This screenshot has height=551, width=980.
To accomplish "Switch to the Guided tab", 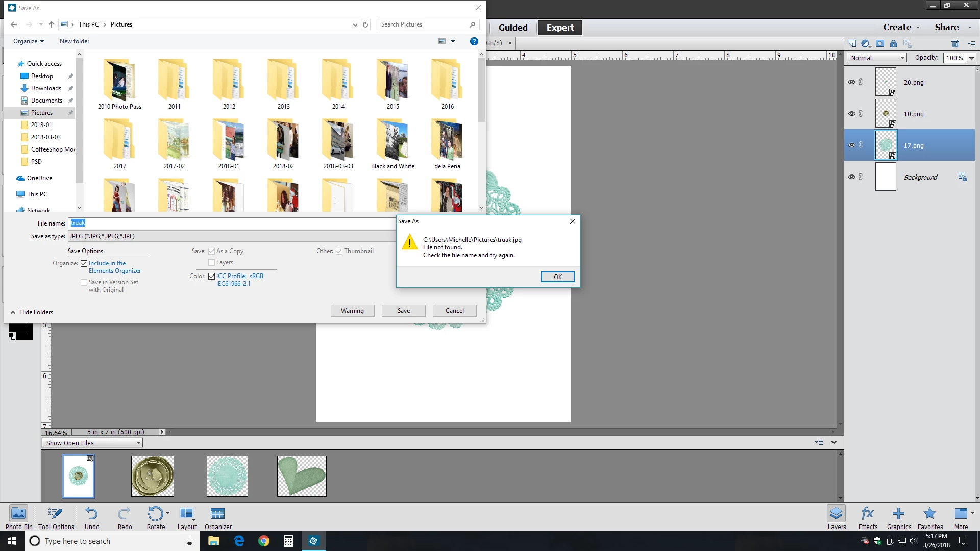I will click(512, 28).
